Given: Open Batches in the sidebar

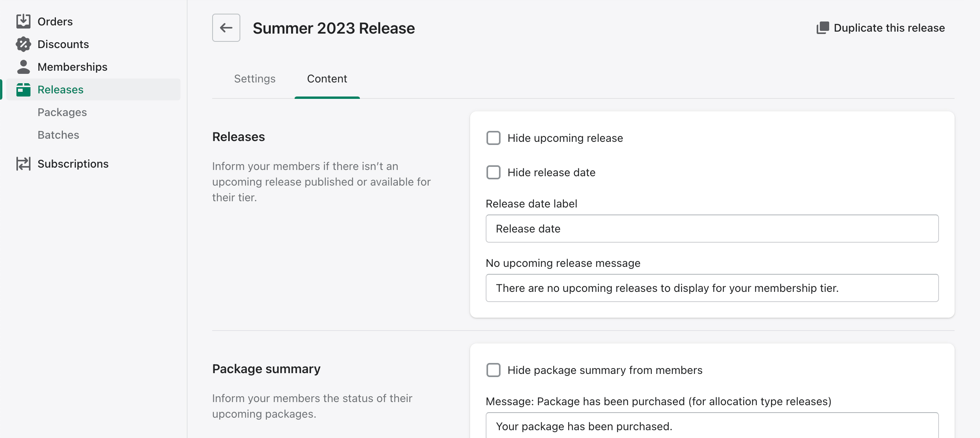Looking at the screenshot, I should [x=58, y=135].
